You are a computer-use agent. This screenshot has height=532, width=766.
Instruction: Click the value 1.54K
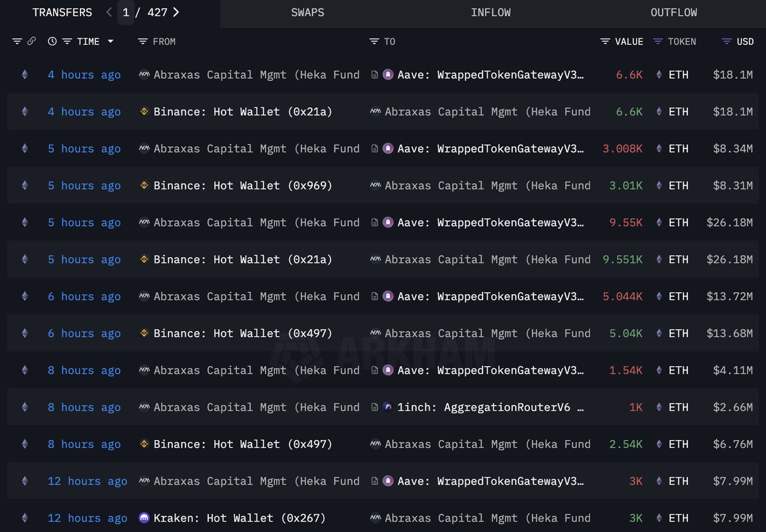626,370
